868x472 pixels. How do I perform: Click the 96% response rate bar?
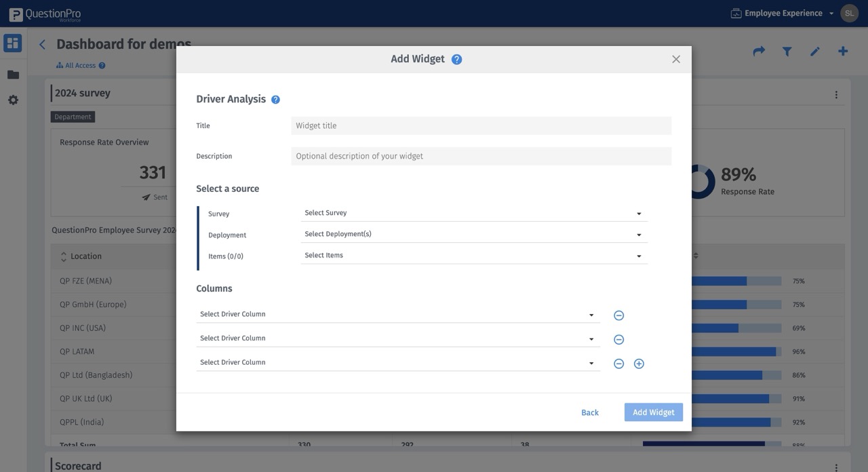point(736,352)
